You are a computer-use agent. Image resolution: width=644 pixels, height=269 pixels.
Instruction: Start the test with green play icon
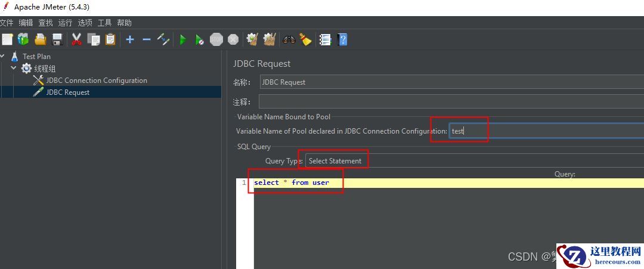click(x=183, y=39)
